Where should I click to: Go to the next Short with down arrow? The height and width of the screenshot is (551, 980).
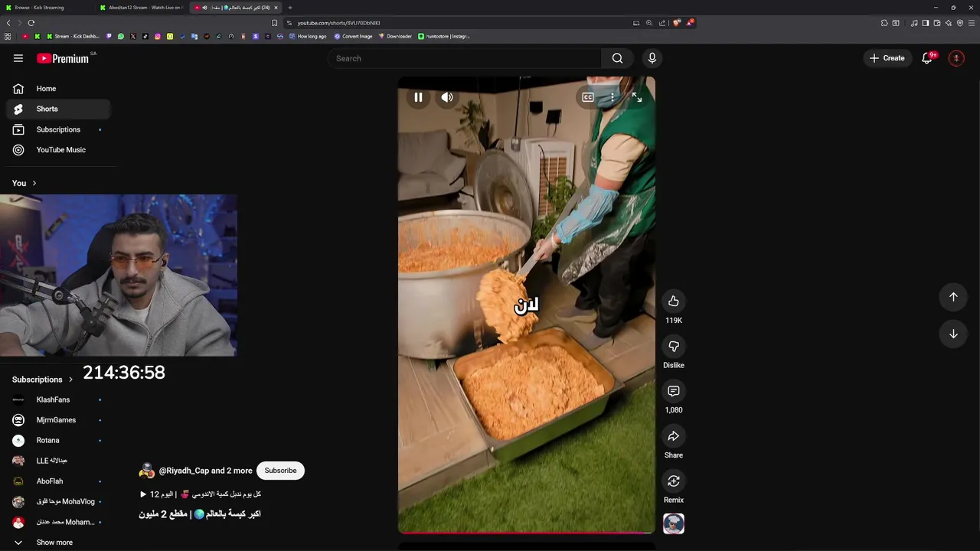tap(953, 334)
